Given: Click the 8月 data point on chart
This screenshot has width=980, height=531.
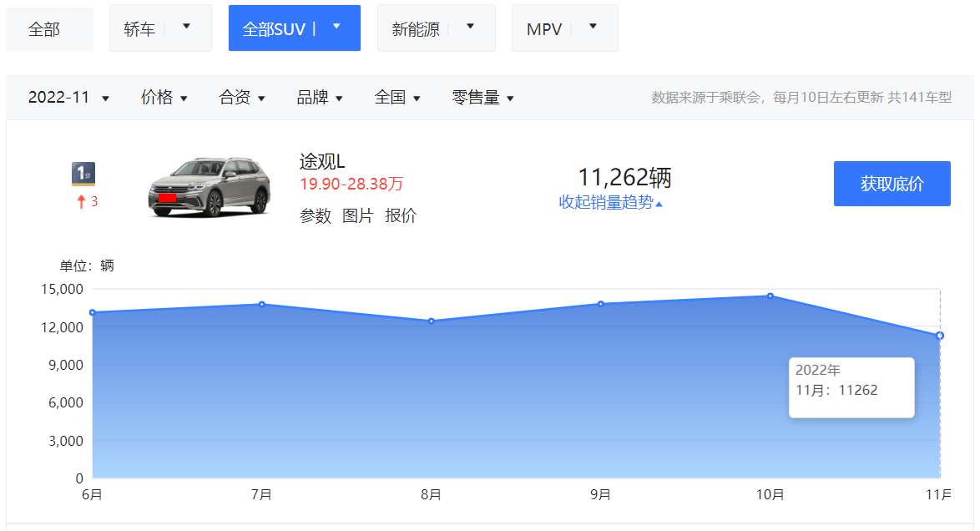Looking at the screenshot, I should (432, 321).
